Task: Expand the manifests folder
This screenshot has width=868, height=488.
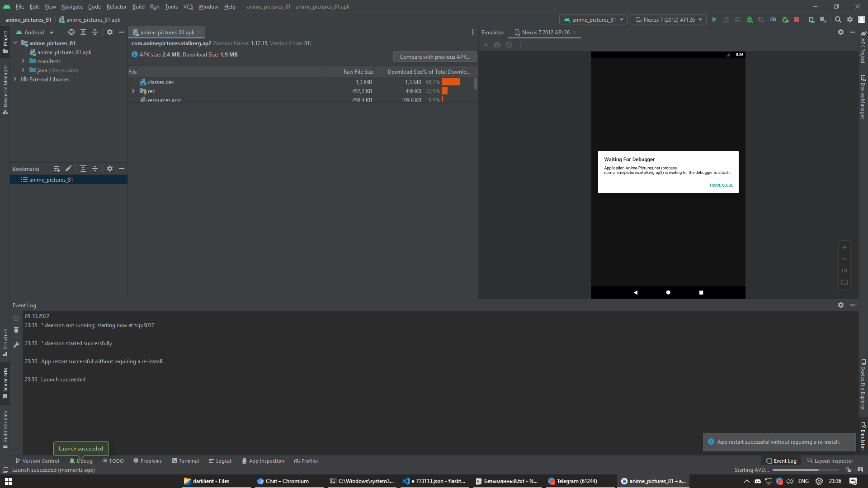Action: click(24, 61)
